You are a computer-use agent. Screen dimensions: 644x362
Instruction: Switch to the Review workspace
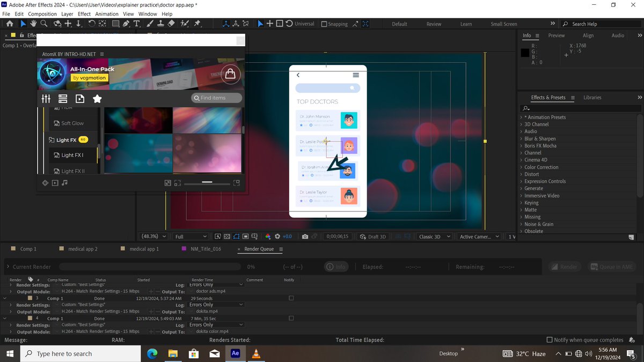click(434, 24)
